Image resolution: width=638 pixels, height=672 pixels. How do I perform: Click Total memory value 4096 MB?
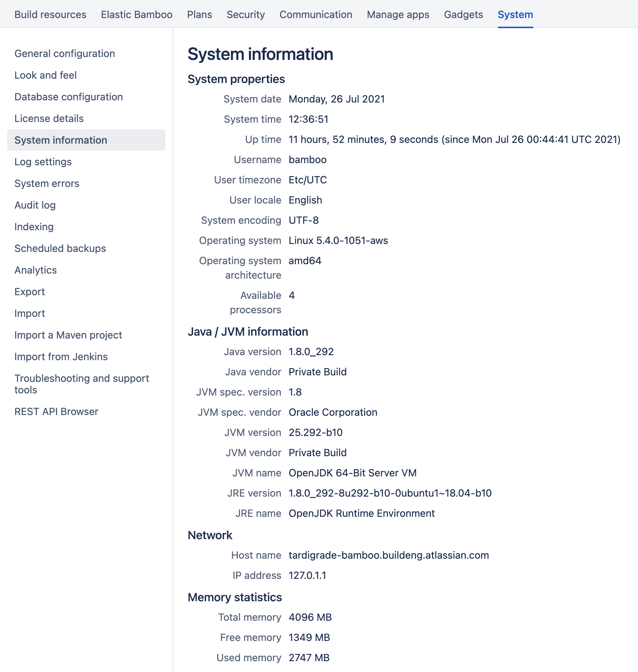pyautogui.click(x=310, y=617)
